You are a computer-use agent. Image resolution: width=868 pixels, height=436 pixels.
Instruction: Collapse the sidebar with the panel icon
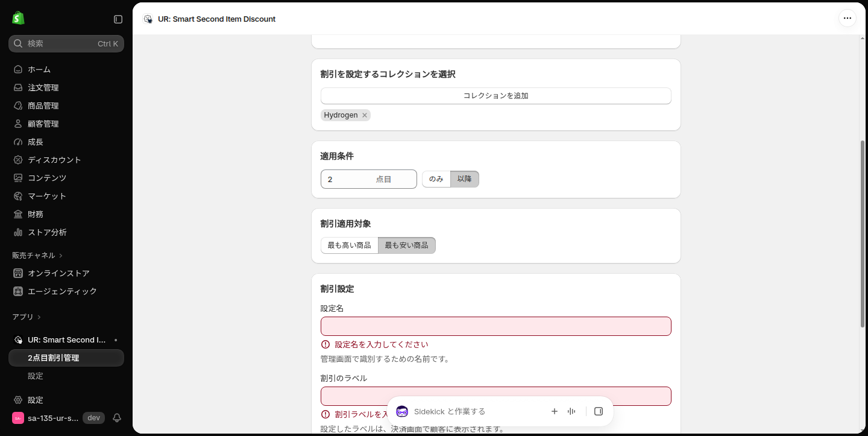118,19
